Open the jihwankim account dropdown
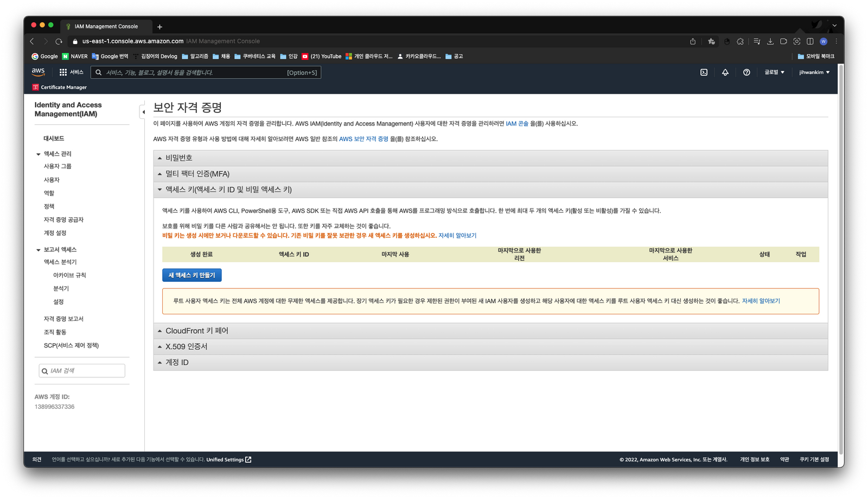Screen dimensions: 868x499 pyautogui.click(x=814, y=72)
